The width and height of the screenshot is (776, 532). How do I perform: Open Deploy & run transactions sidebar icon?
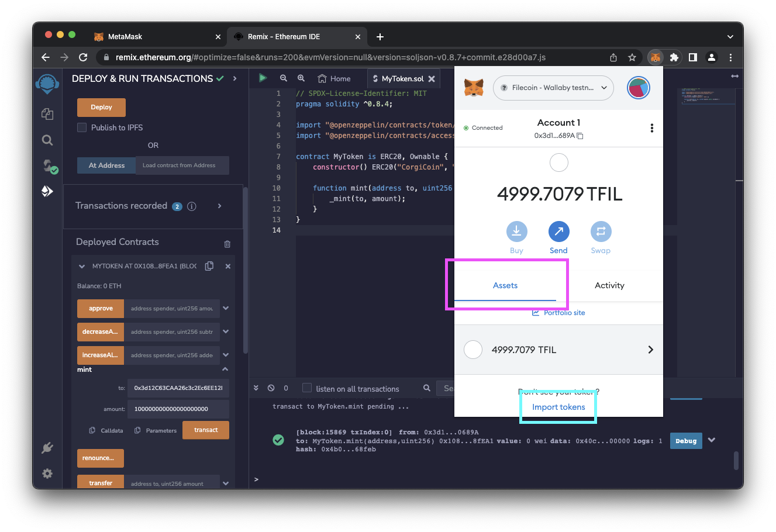pyautogui.click(x=47, y=191)
